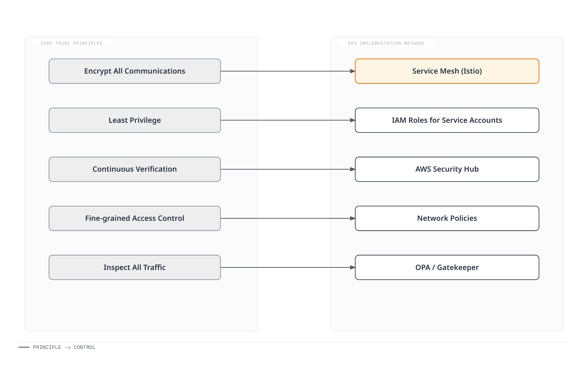This screenshot has width=588, height=368.
Task: Select IAM Roles for Service Accounts node
Action: point(447,120)
